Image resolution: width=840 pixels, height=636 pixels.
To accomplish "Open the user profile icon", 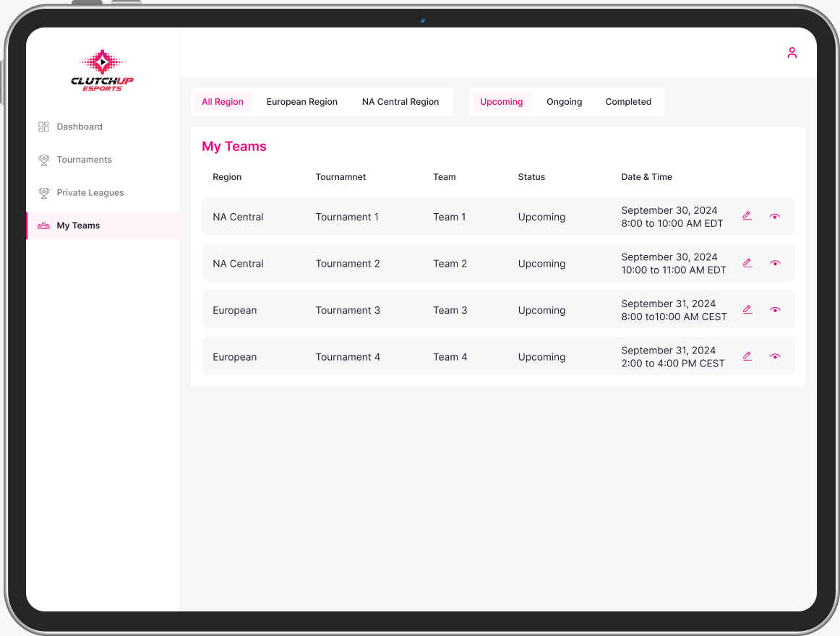I will point(792,53).
